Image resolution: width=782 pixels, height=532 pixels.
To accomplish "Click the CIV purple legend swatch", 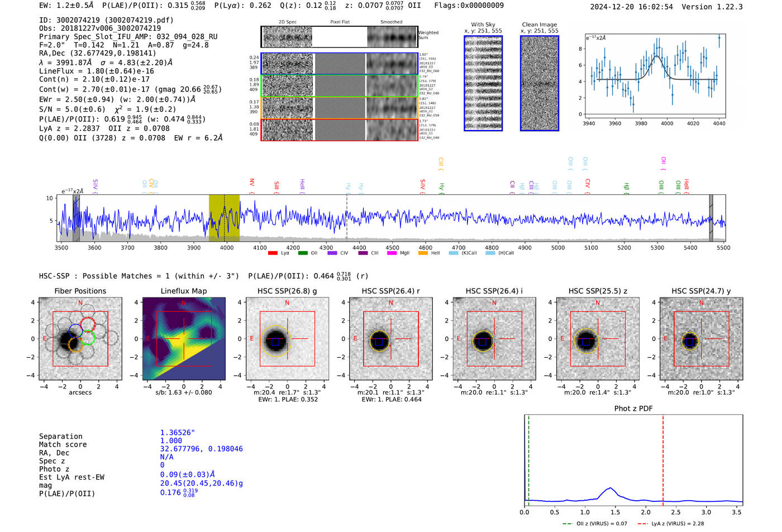I will [332, 253].
